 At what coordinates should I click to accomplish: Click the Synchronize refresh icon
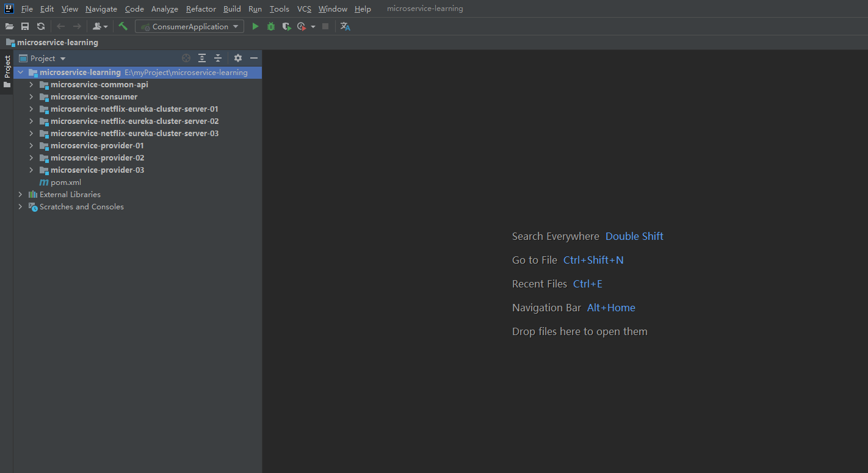pyautogui.click(x=41, y=26)
